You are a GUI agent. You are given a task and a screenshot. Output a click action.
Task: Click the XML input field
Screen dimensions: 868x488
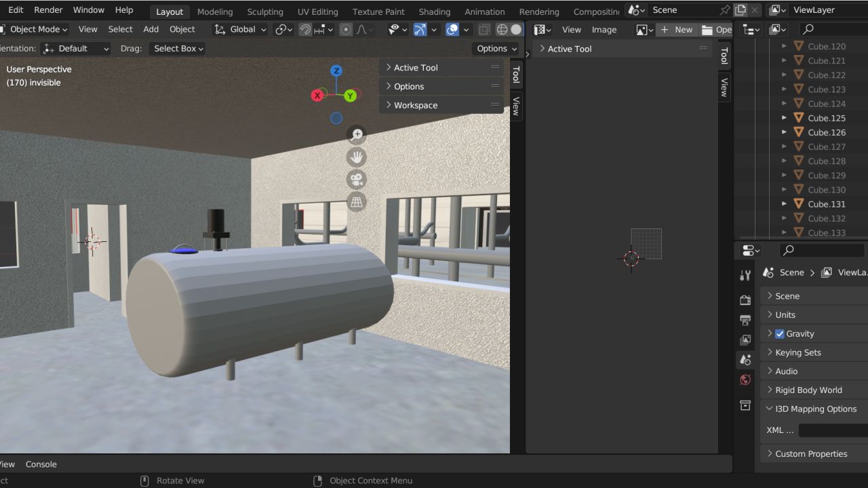tap(833, 430)
